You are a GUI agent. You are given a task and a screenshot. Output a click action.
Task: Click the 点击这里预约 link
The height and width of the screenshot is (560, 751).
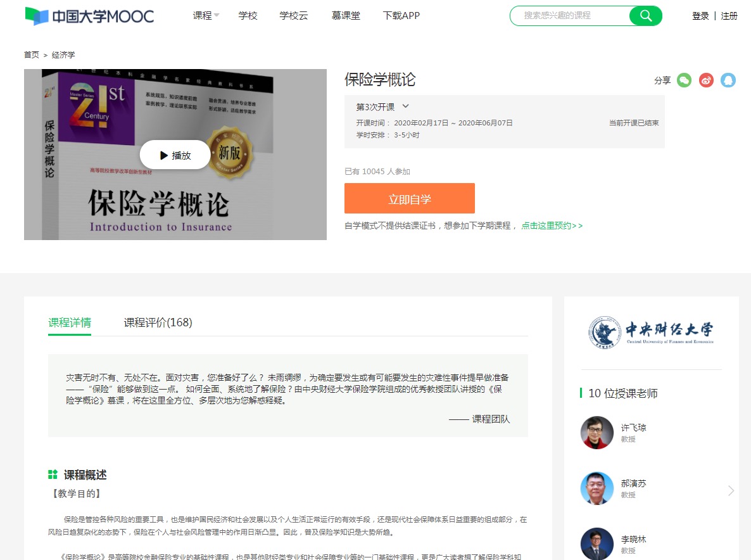pyautogui.click(x=552, y=226)
